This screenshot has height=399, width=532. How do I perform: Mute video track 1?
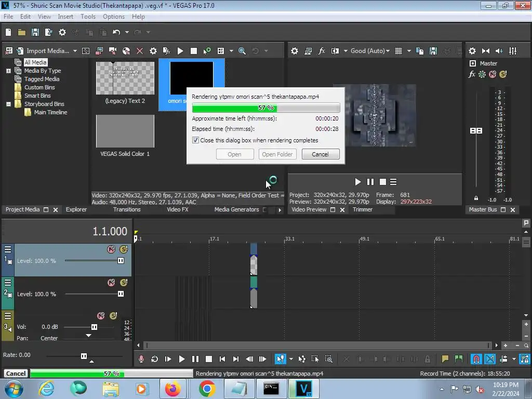click(x=111, y=249)
